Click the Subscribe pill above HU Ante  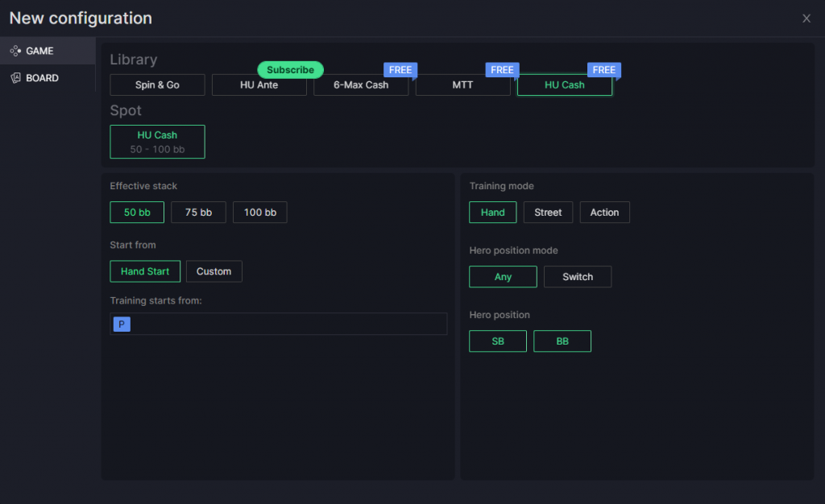[290, 70]
